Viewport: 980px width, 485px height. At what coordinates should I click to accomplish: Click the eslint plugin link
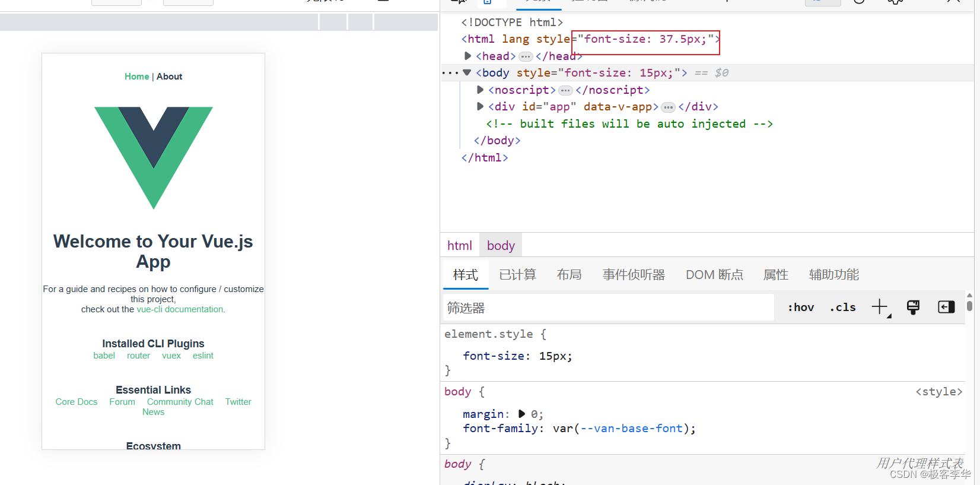click(203, 356)
